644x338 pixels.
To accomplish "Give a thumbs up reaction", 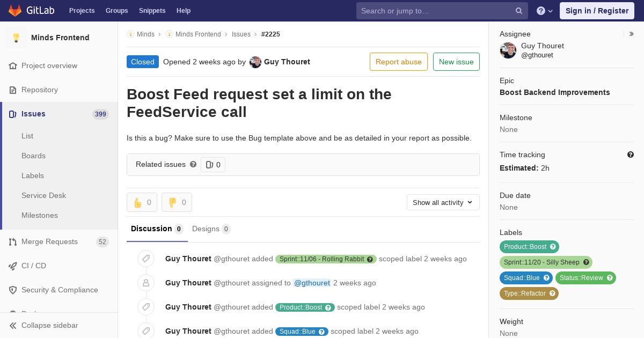I will coord(142,202).
